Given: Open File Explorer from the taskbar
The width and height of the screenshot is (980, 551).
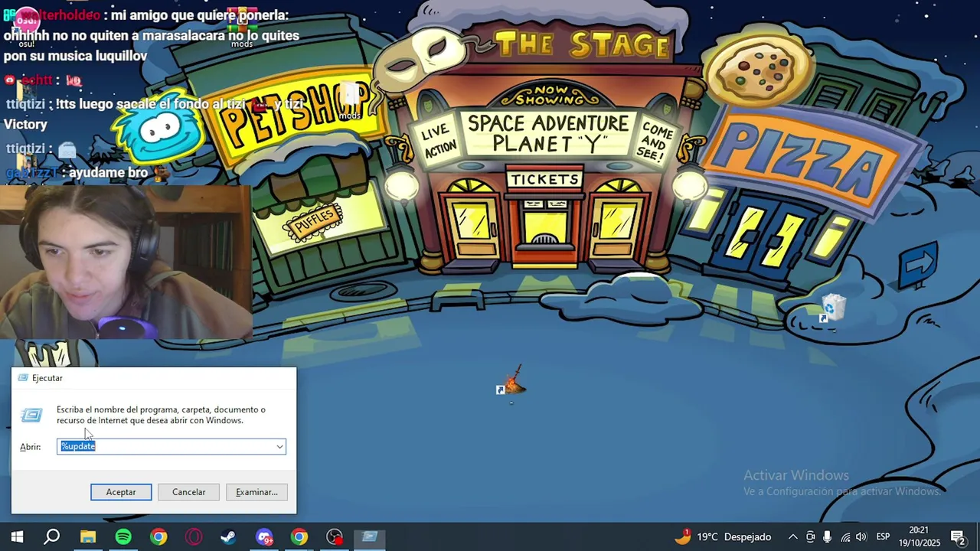Looking at the screenshot, I should click(88, 537).
